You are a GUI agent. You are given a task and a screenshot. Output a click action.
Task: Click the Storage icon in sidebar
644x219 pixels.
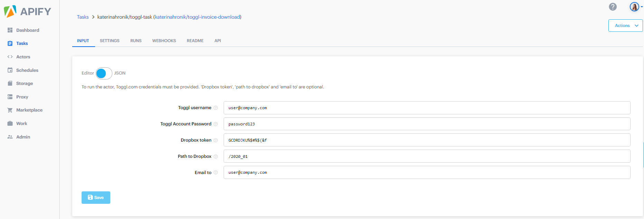point(10,83)
